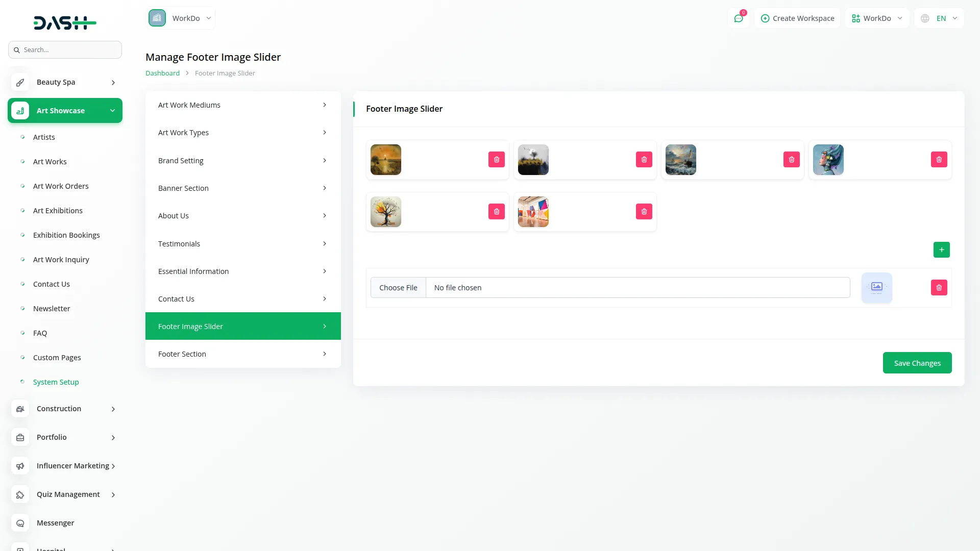This screenshot has height=551, width=980.
Task: Delete the autumn tree painting image
Action: 496,212
